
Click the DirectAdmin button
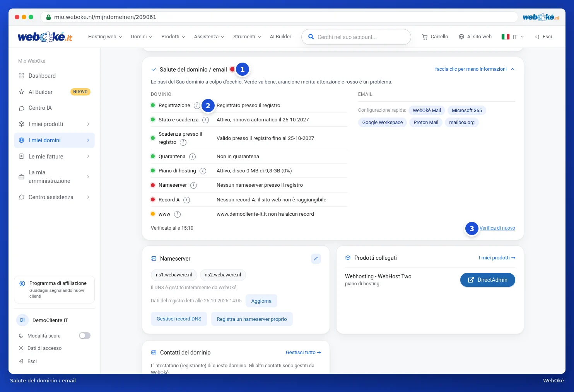coord(487,280)
